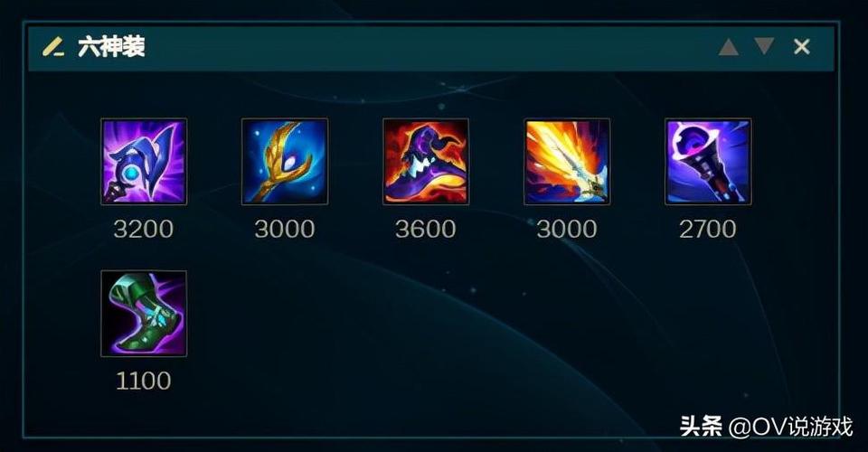The width and height of the screenshot is (868, 452).
Task: Click the 3000 price under fiery beam item
Action: coord(567,229)
